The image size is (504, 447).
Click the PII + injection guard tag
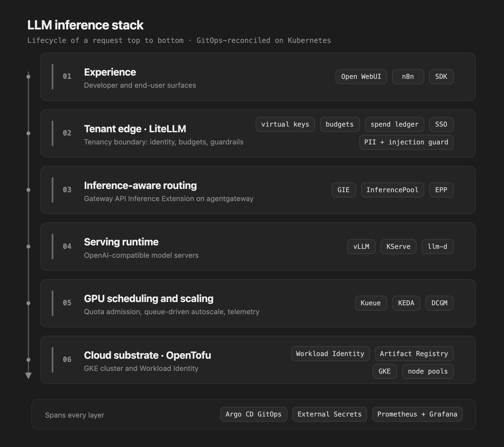tap(406, 142)
